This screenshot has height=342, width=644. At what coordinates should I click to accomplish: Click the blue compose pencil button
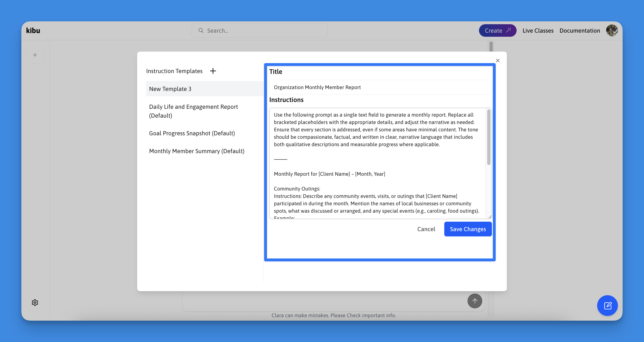607,305
